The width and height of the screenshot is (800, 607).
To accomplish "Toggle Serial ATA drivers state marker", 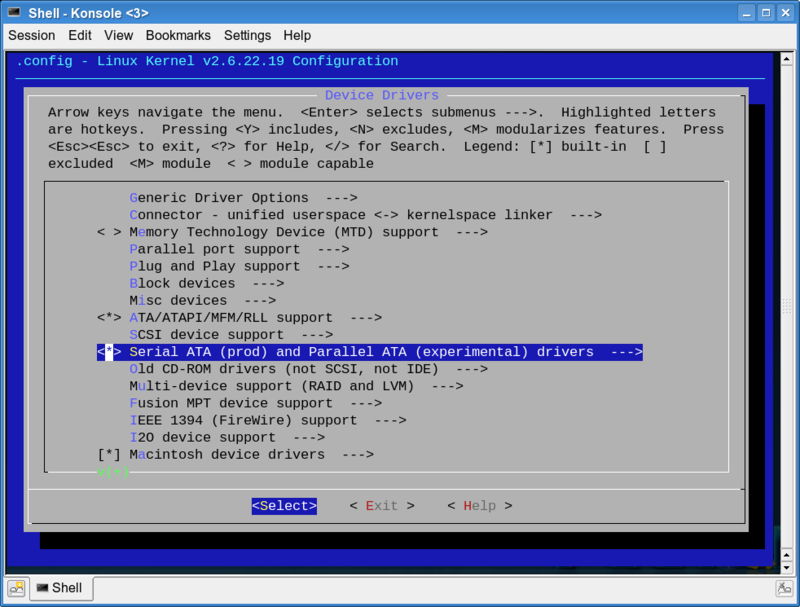I will click(x=109, y=352).
